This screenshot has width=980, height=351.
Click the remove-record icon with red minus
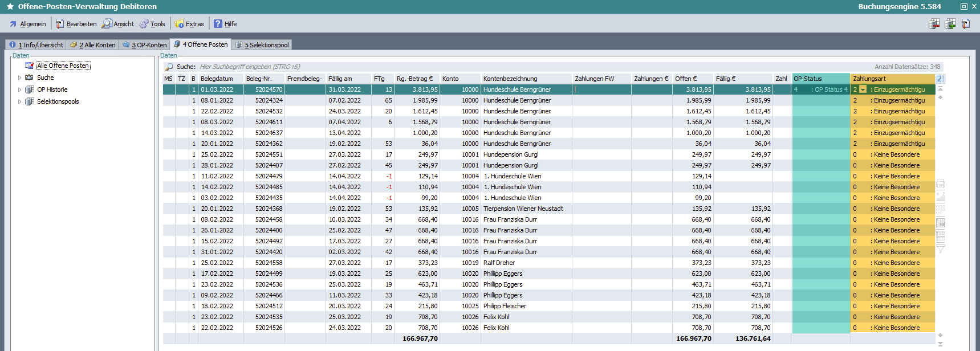coord(934,24)
